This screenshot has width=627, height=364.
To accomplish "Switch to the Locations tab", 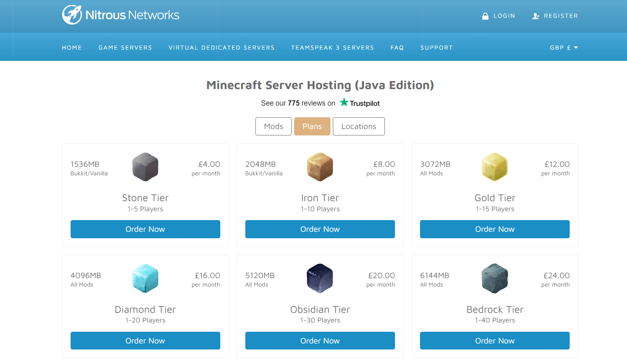I will [359, 126].
